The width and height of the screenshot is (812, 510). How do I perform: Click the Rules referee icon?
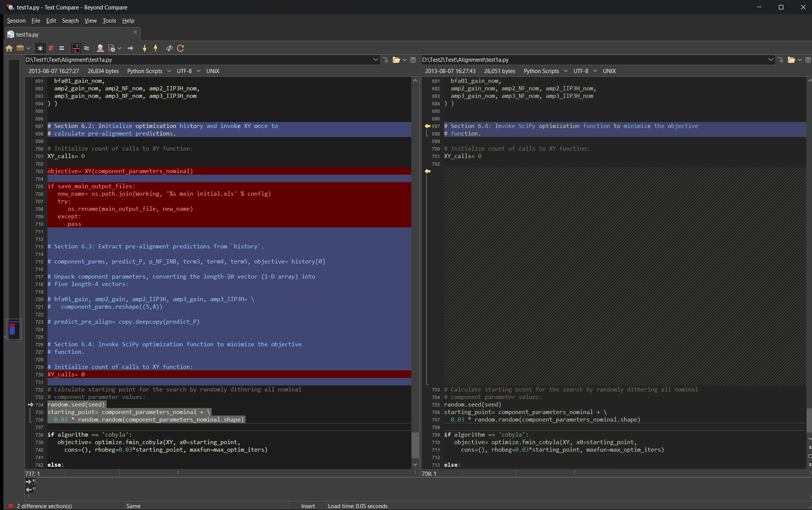click(x=100, y=48)
